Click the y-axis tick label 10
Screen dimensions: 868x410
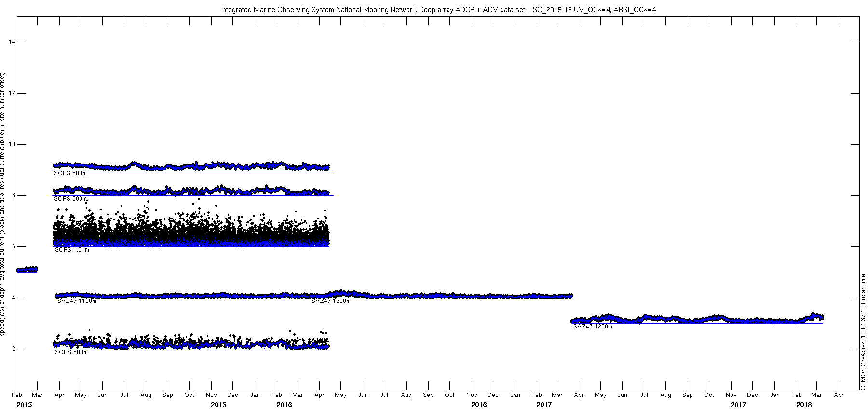coord(12,144)
